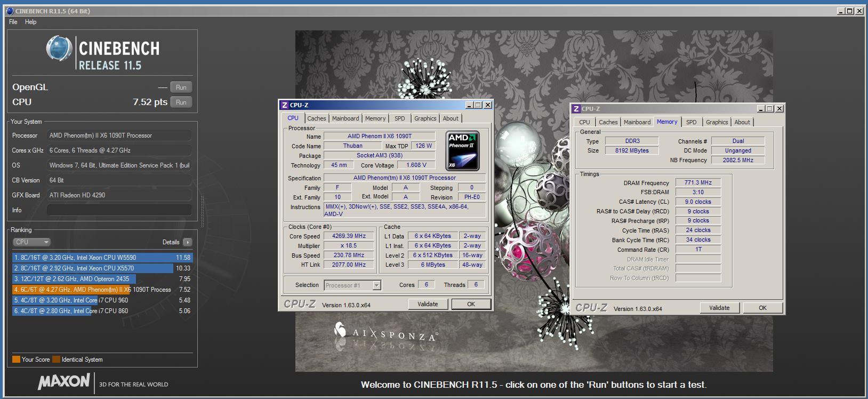Viewport: 868px width, 399px height.
Task: Click OK in the right CPU-Z window
Action: pyautogui.click(x=762, y=308)
